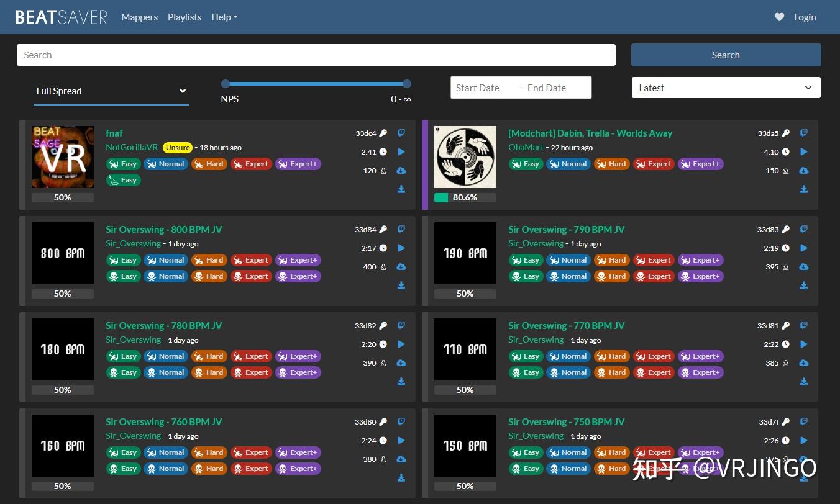Play preview of the fnaf map

(401, 151)
